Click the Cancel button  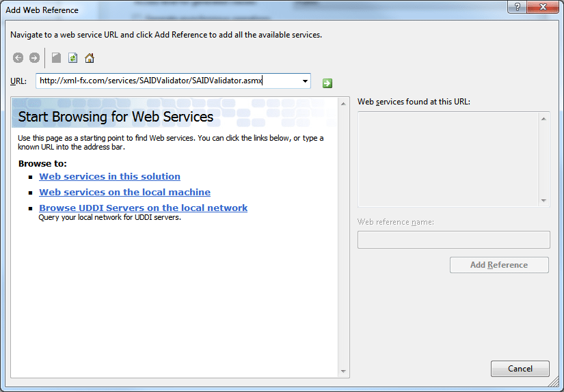coord(520,369)
